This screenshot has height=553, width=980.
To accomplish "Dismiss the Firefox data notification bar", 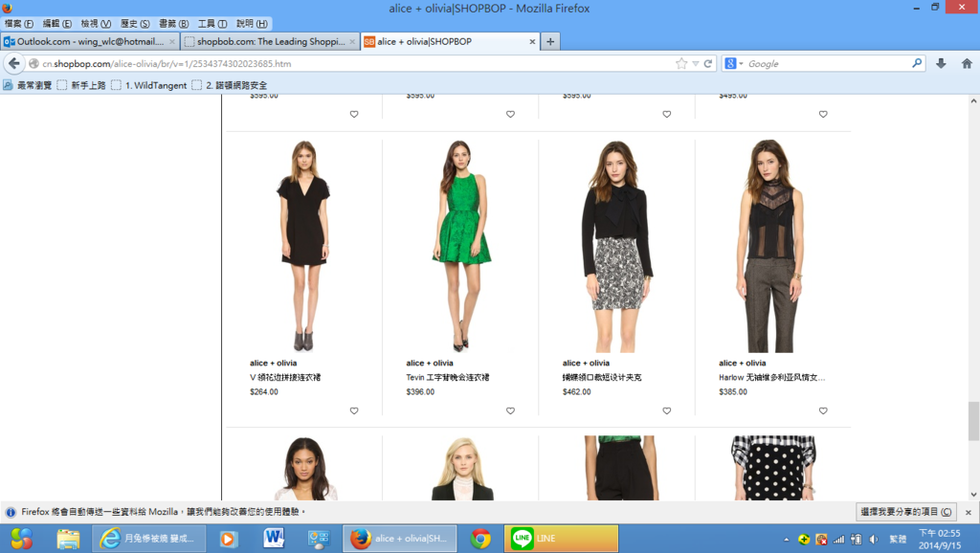I will (x=969, y=513).
